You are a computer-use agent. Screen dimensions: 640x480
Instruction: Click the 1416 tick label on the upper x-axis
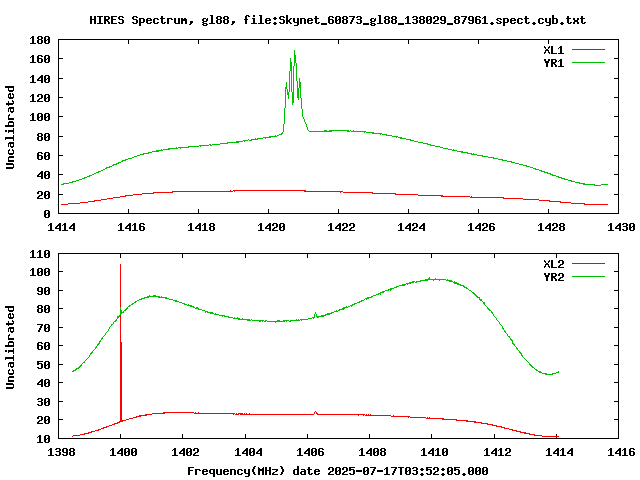tap(131, 227)
